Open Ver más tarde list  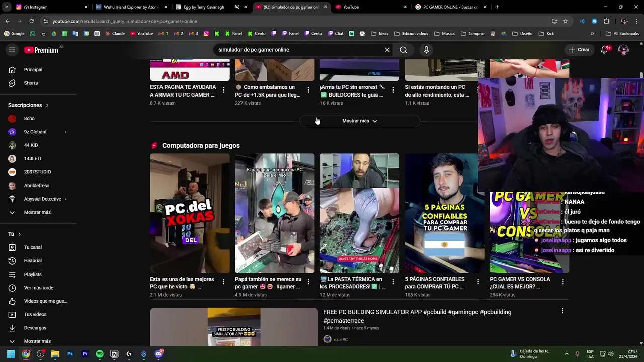coord(38,288)
